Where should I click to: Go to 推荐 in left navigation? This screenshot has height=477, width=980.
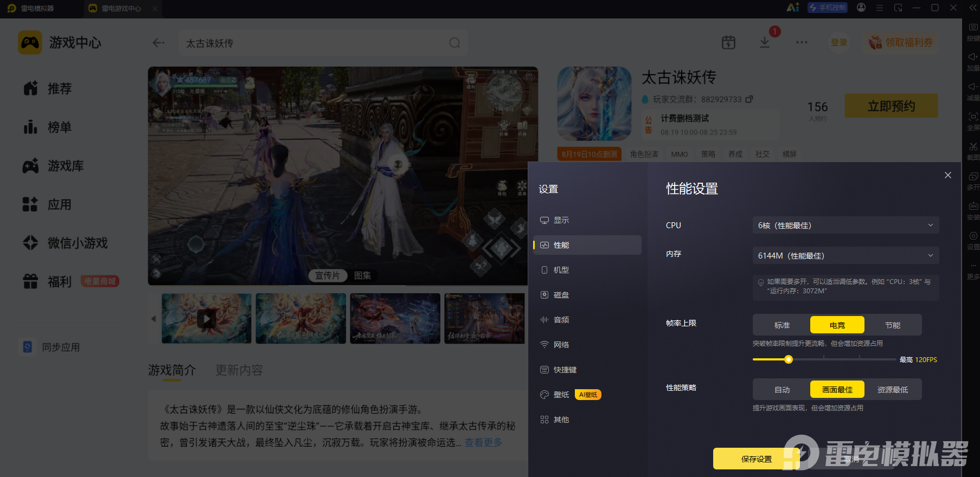48,88
